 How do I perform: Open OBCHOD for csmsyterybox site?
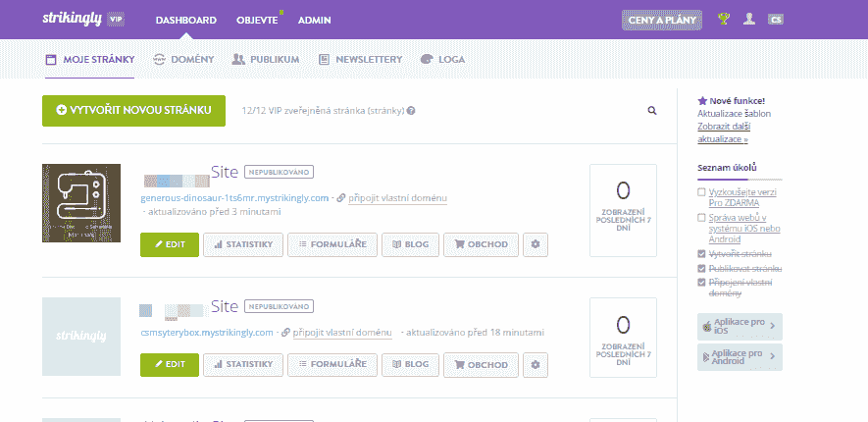(x=481, y=365)
